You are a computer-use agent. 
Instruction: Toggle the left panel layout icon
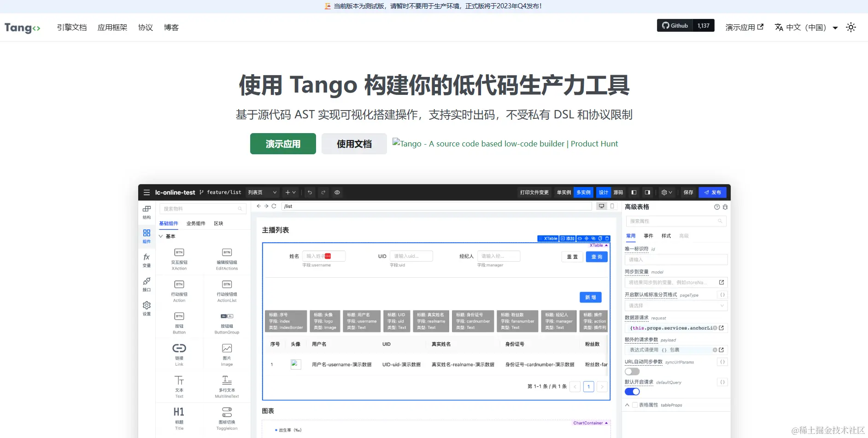[634, 193]
